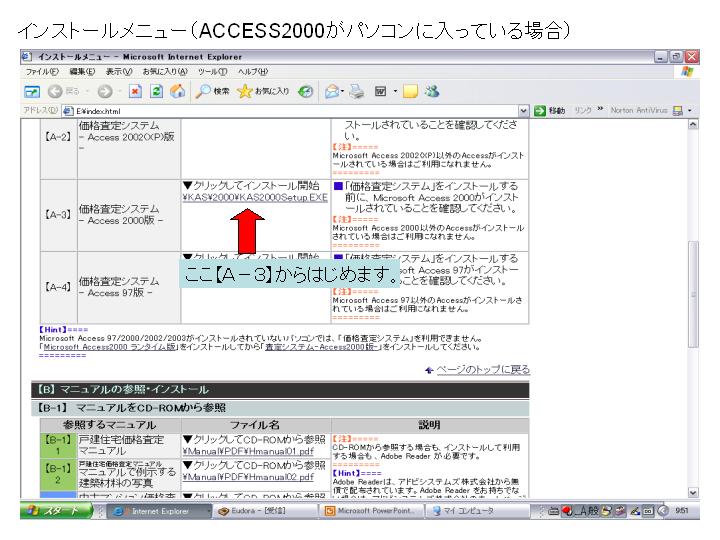Open the Hmanual02.pdf manual link
Image resolution: width=720 pixels, height=540 pixels.
pyautogui.click(x=248, y=477)
